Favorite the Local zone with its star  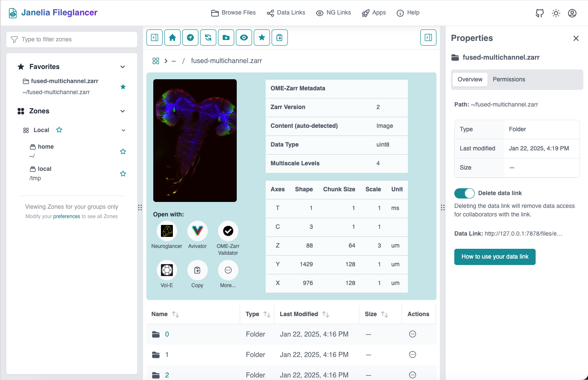59,130
